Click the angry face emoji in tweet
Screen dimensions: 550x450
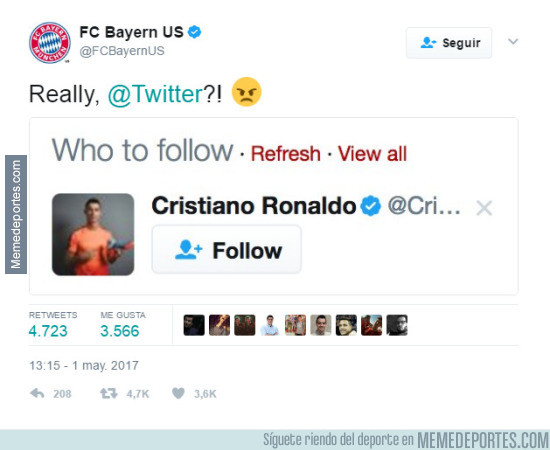[x=247, y=92]
